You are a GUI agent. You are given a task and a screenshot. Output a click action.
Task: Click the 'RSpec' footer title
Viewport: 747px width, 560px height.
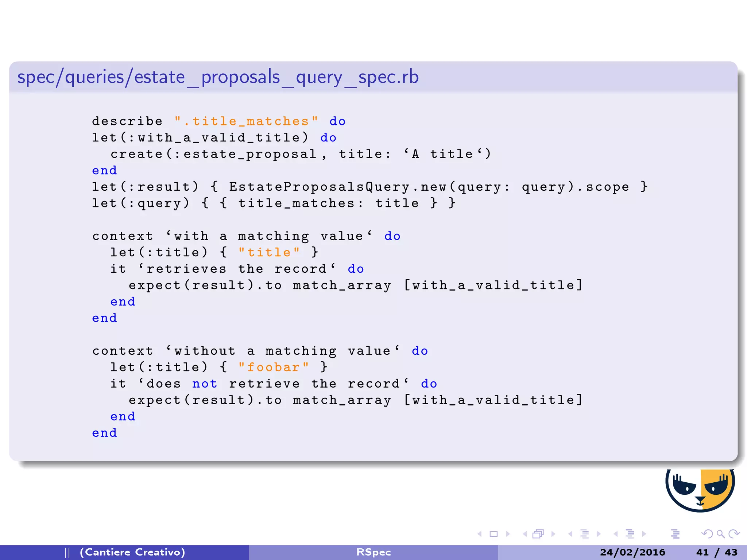[x=373, y=552]
